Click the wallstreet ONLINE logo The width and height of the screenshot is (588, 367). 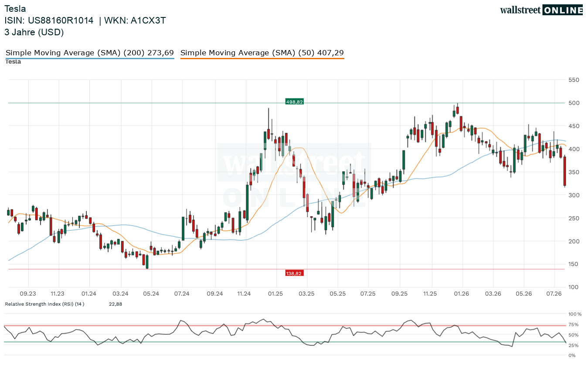[541, 10]
